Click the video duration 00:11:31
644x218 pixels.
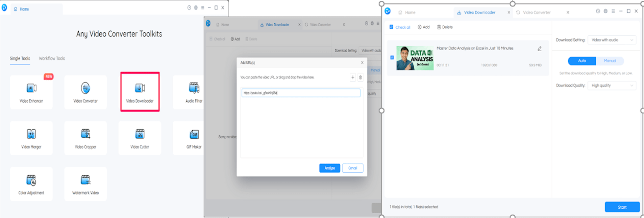(443, 65)
